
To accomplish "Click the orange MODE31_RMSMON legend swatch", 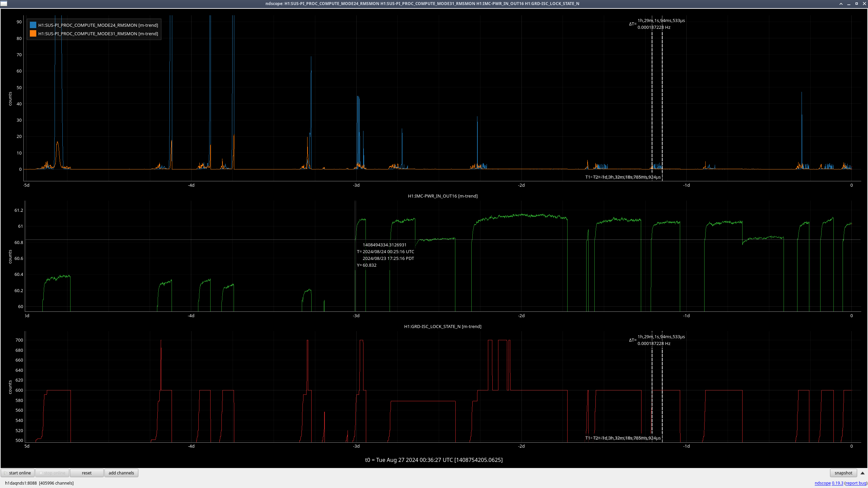I will click(33, 34).
